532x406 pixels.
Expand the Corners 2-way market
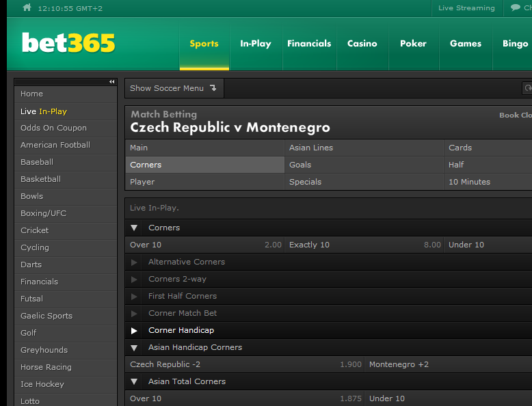[x=134, y=279]
